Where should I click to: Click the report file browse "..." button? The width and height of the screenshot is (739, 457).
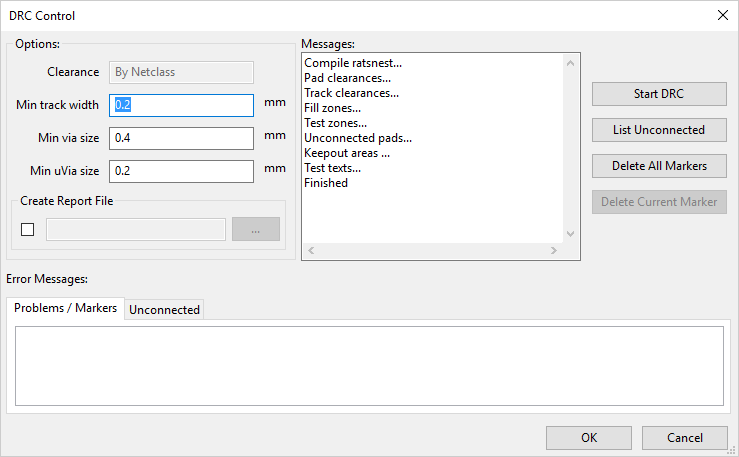pos(256,229)
